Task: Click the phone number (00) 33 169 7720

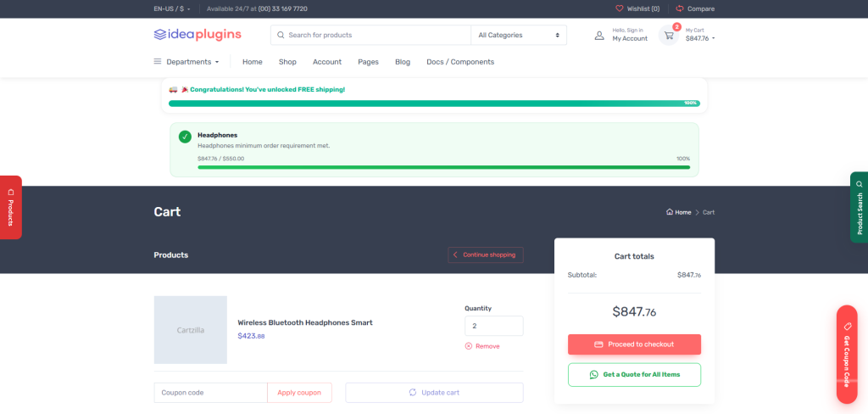Action: click(283, 8)
